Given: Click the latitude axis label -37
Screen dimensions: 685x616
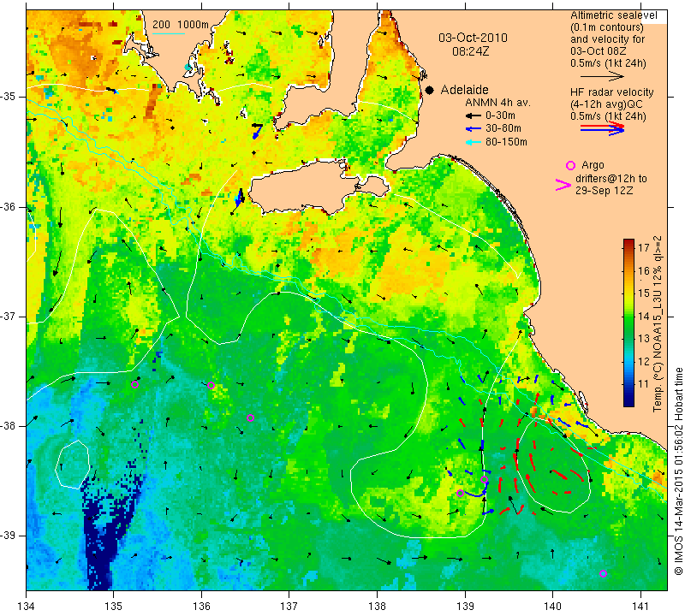Looking at the screenshot, I should 9,316.
